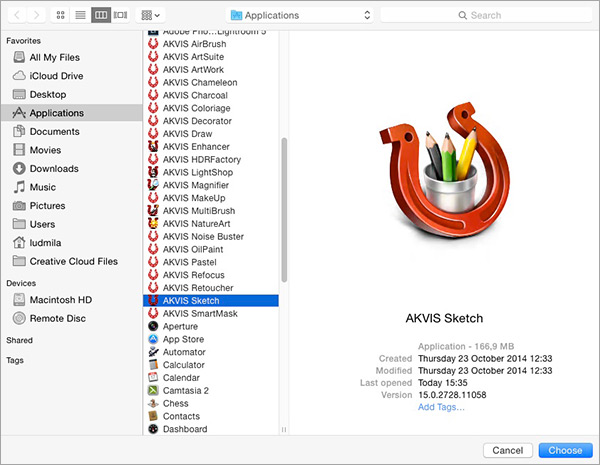This screenshot has width=600, height=465.
Task: Select AKVIS Pastel in list
Action: 211,262
